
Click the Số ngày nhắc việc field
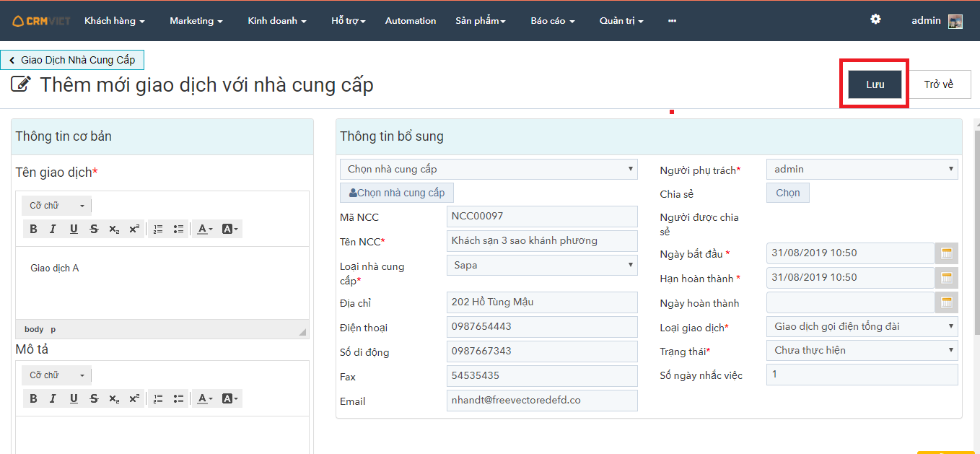click(862, 375)
